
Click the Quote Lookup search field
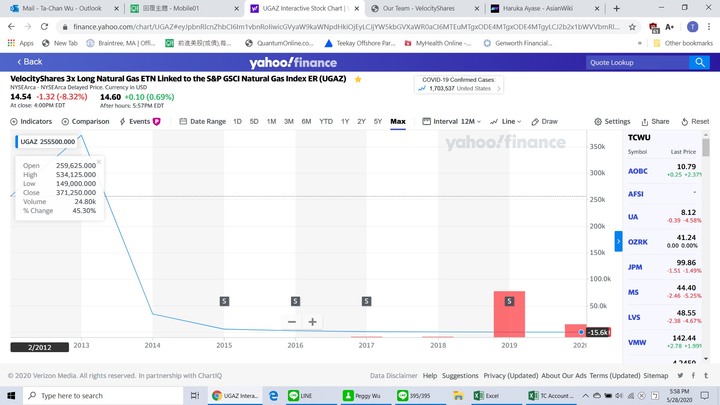pos(637,62)
